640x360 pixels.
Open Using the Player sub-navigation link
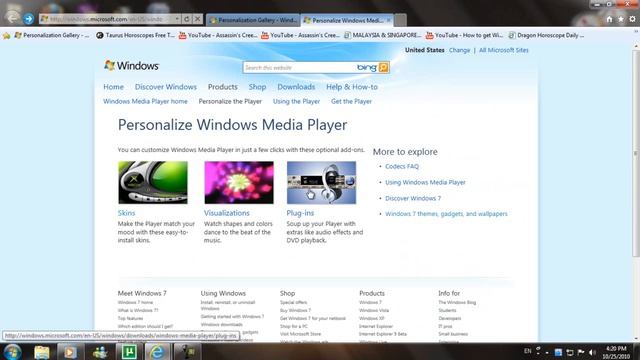[296, 101]
